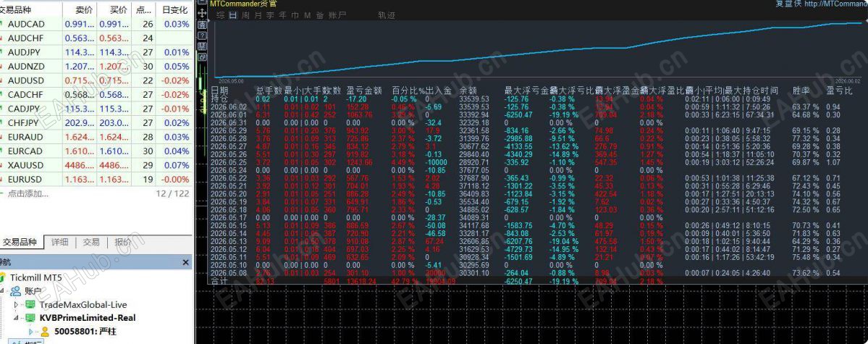Click the help question mark icon
The image size is (868, 344).
(202, 35)
